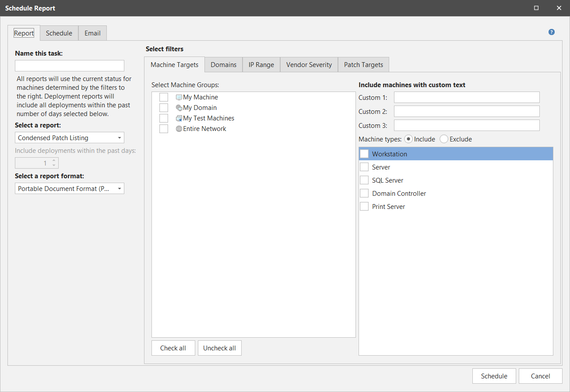Click the Schedule button at bottom

click(494, 376)
